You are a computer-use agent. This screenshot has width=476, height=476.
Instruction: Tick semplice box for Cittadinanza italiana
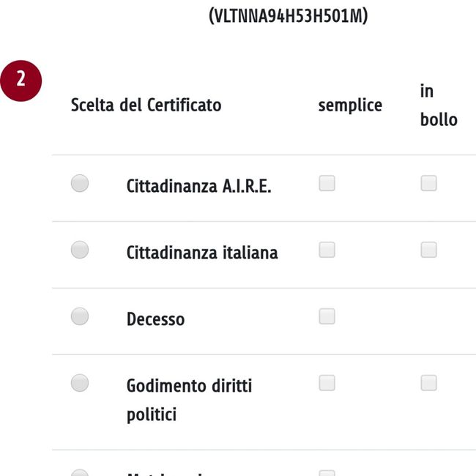(327, 250)
